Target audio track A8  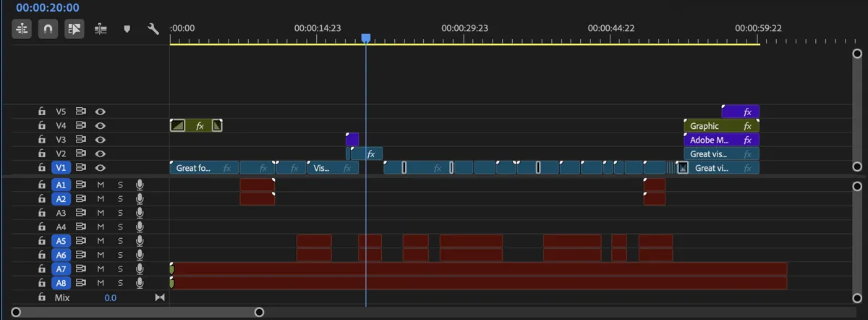click(61, 283)
